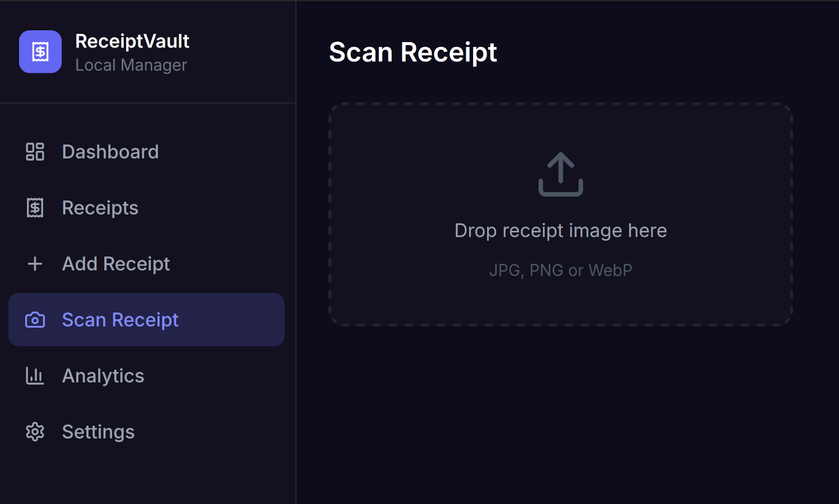
Task: Open the Add Receipt page
Action: coord(115,263)
